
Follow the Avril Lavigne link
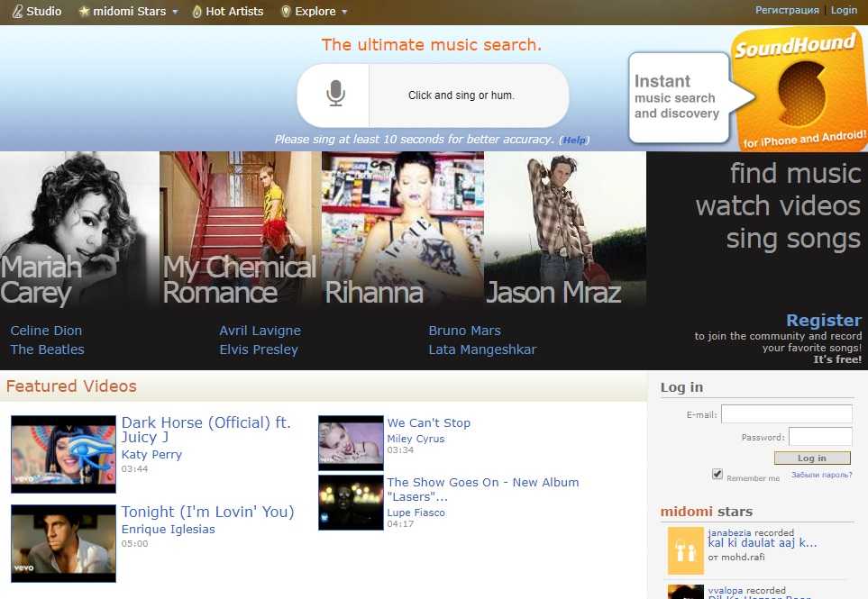click(x=260, y=331)
